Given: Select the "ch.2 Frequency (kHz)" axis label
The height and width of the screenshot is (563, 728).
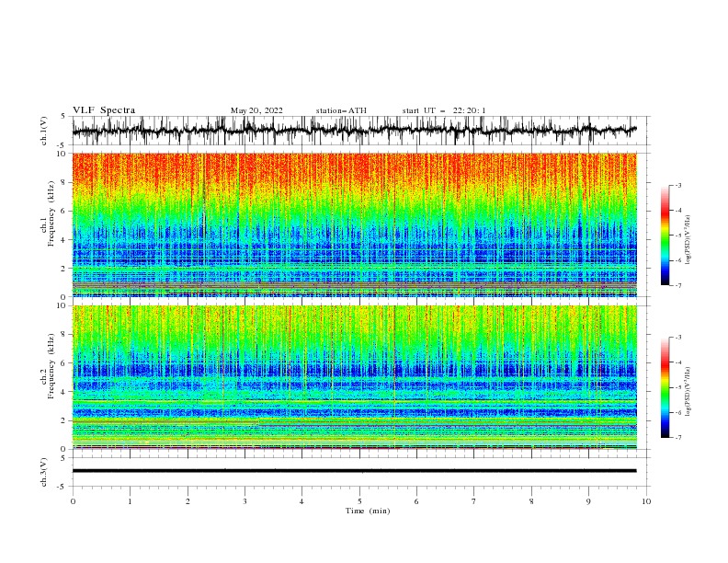Looking at the screenshot, I should coord(48,366).
